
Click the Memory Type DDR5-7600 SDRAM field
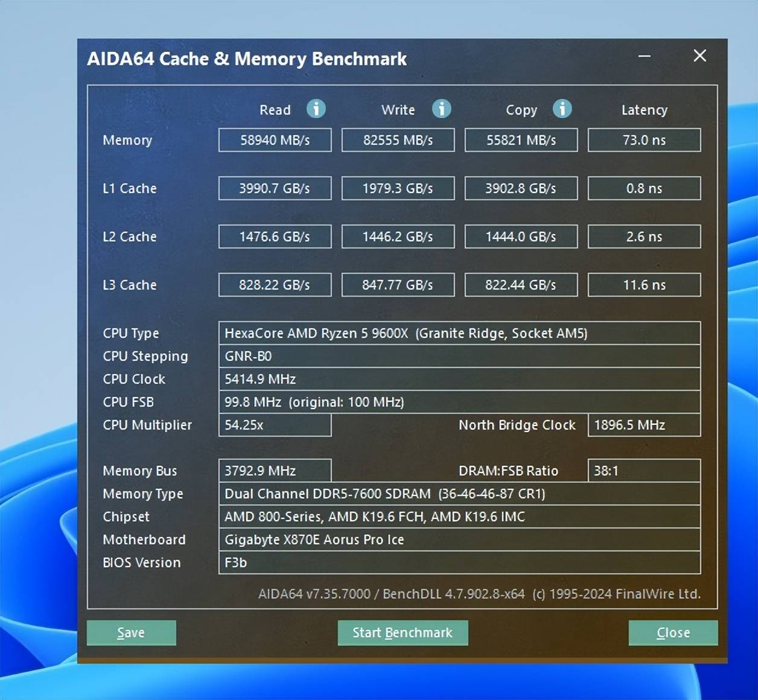coord(459,494)
